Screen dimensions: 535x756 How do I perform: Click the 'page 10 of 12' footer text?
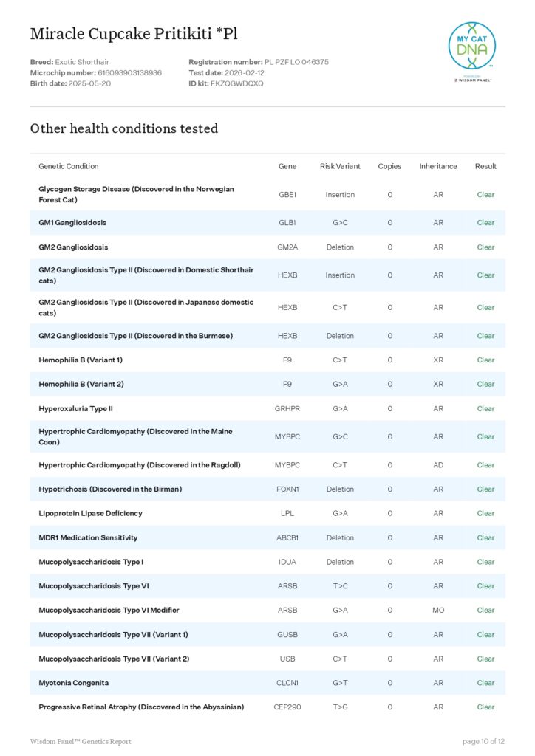pyautogui.click(x=483, y=741)
